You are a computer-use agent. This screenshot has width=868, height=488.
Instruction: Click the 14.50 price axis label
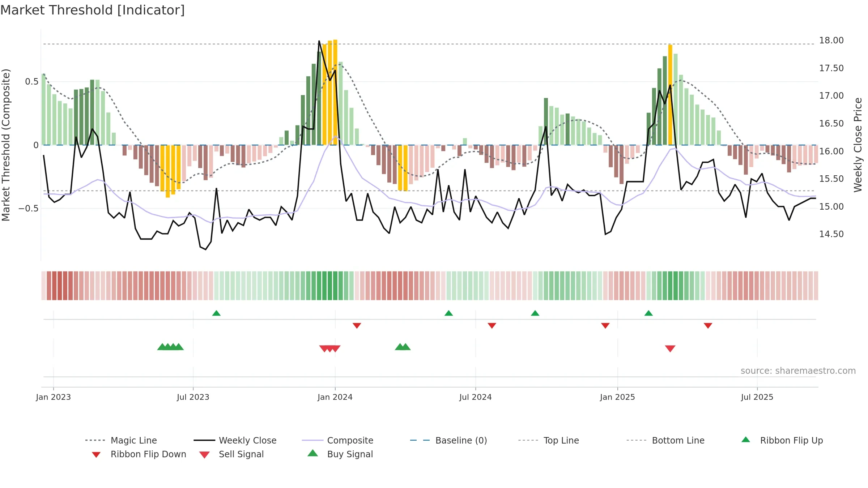[831, 234]
